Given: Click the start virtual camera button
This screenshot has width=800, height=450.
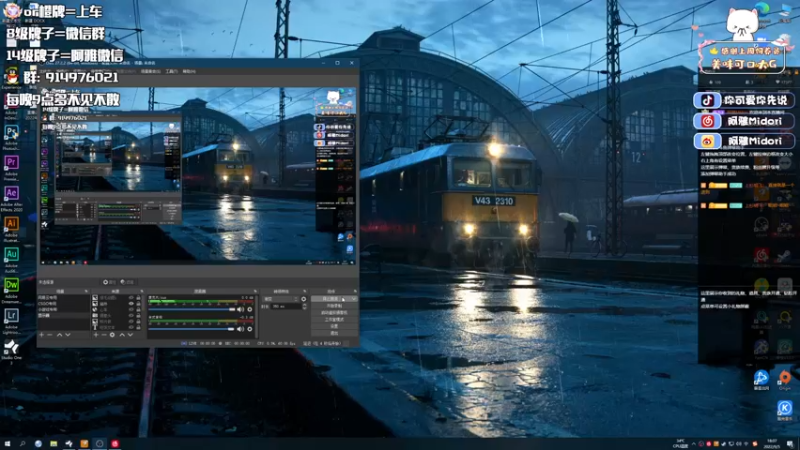Looking at the screenshot, I should (334, 313).
